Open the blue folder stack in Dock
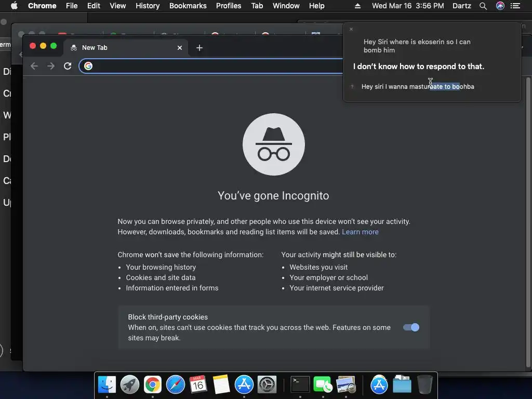This screenshot has width=532, height=399. click(x=402, y=384)
